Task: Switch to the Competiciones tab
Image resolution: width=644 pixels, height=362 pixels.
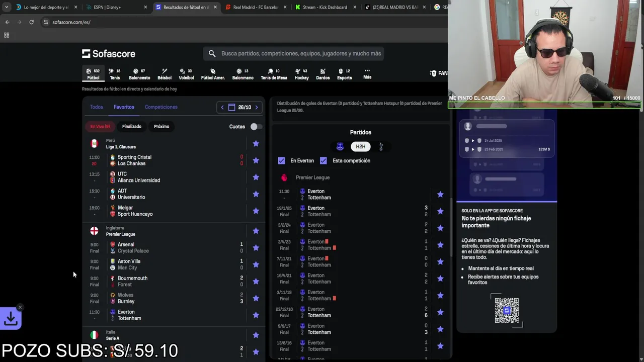Action: (x=161, y=107)
